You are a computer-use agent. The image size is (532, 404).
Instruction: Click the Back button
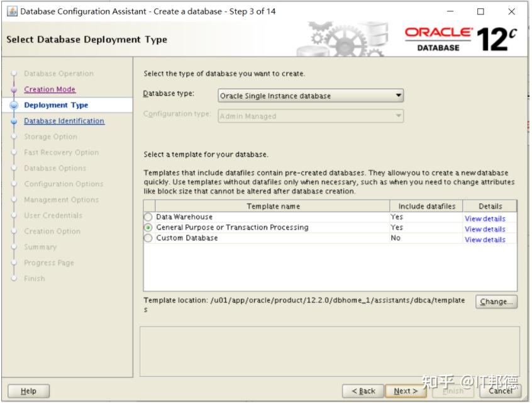363,391
